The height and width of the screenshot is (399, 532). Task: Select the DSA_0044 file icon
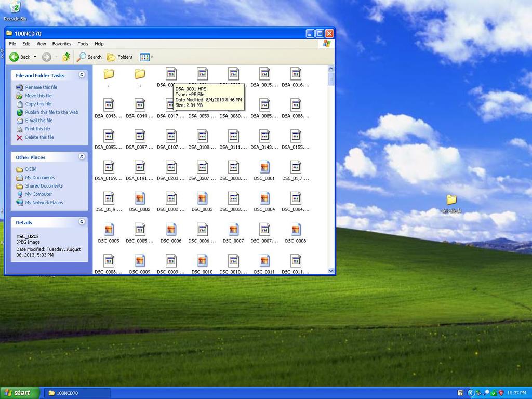point(140,105)
